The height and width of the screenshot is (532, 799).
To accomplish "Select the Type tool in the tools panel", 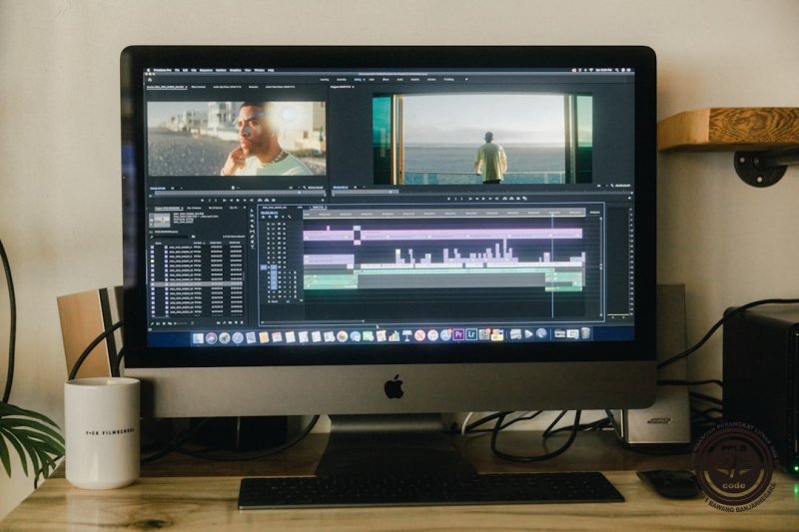I will tap(253, 247).
